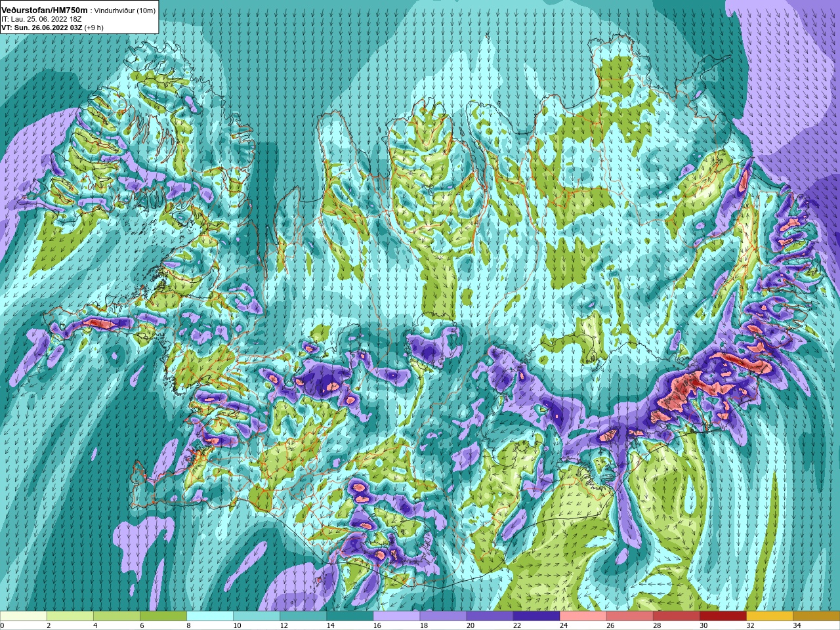Click the lavender 16–18 legend swatch

396,616
